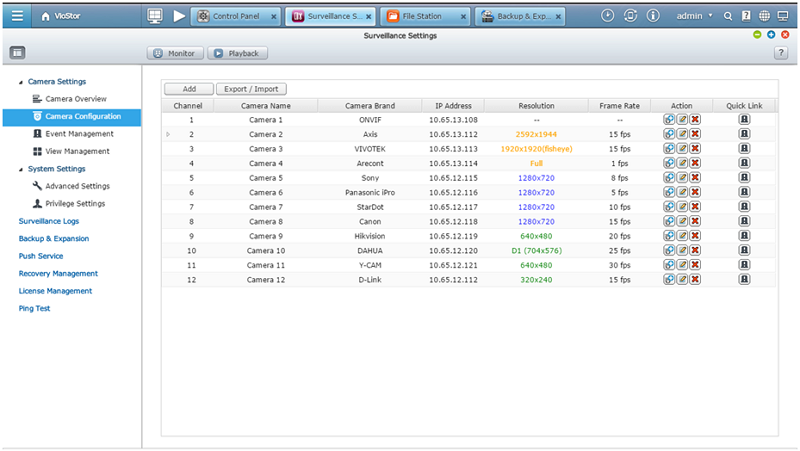
Task: Delete Camera 3 with red X
Action: click(695, 148)
